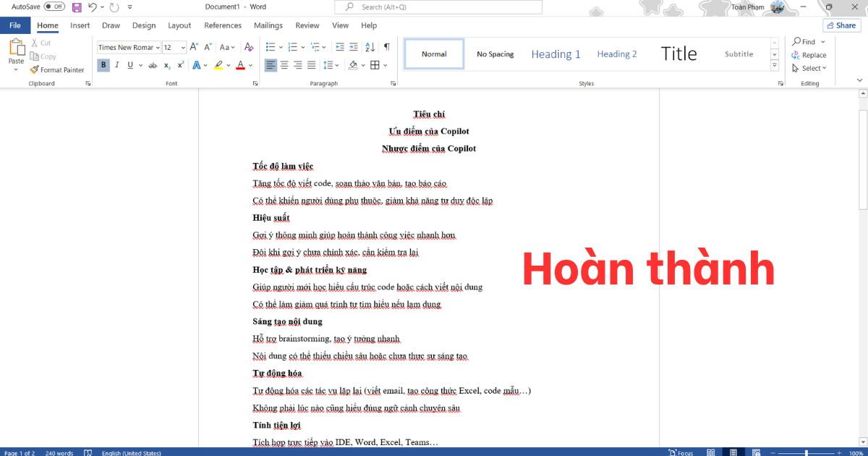Open the Paragraph dialog launcher

pyautogui.click(x=393, y=84)
